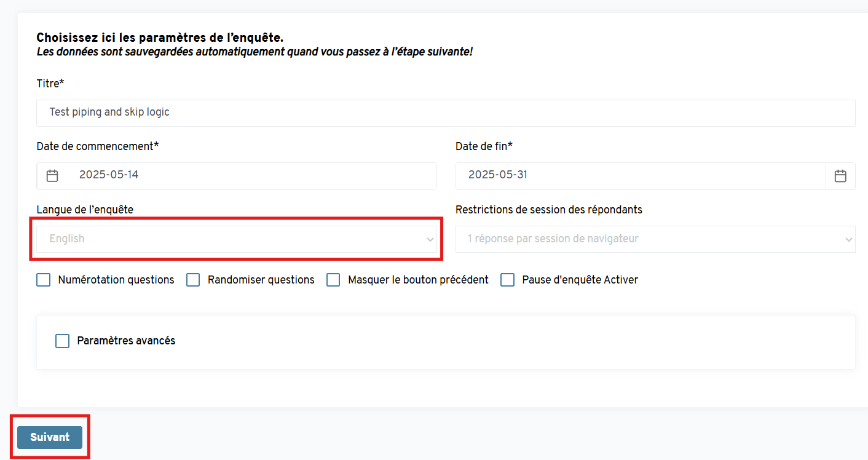Check Masquer le bouton précédent

point(333,280)
